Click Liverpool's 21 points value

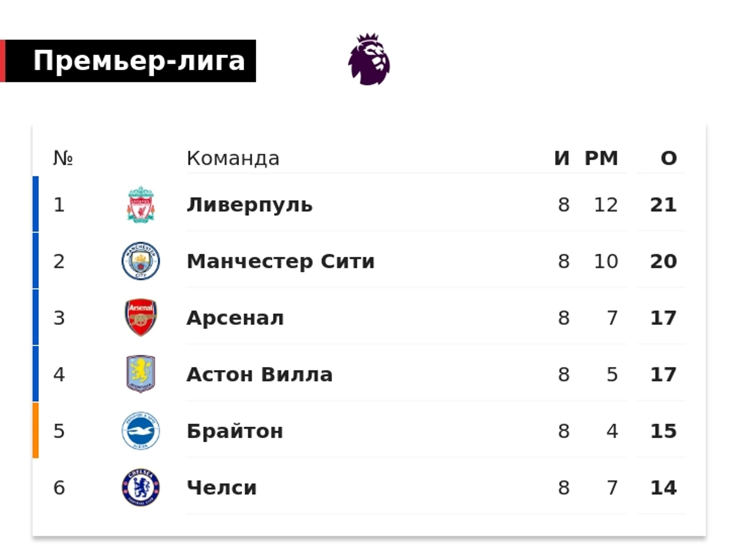point(663,205)
